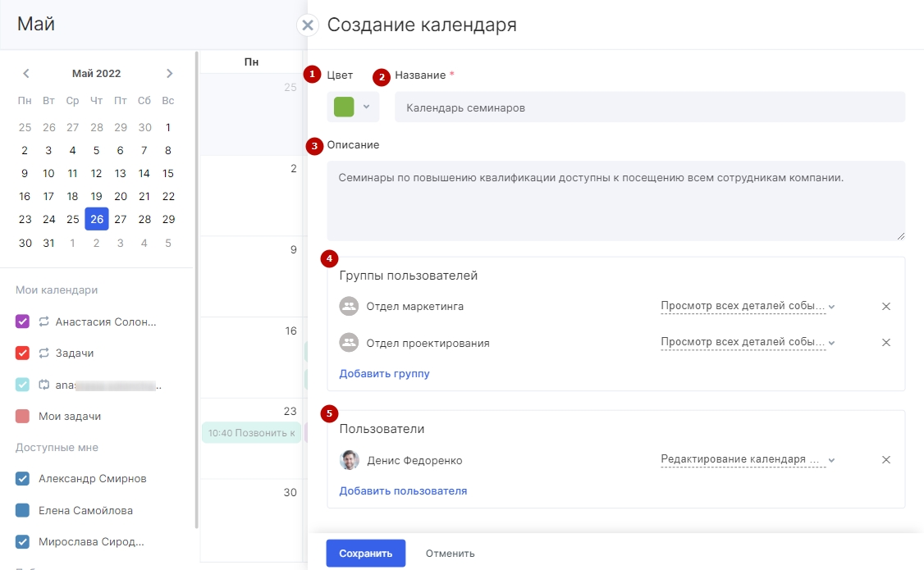This screenshot has width=924, height=570.
Task: Enable Елена Самойлова calendar checkbox
Action: tap(23, 511)
